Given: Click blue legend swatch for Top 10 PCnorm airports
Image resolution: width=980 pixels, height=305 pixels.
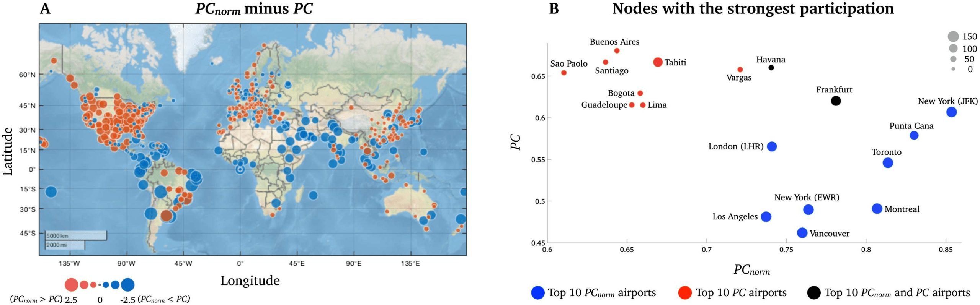Looking at the screenshot, I should (537, 292).
